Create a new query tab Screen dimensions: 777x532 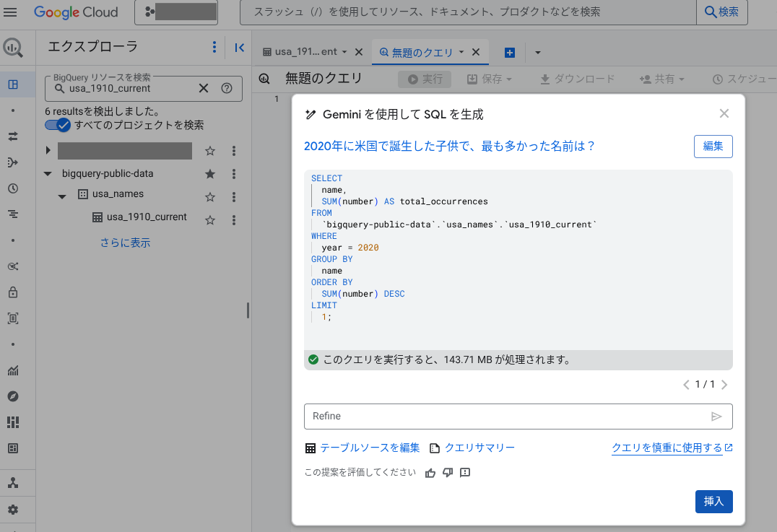click(509, 53)
